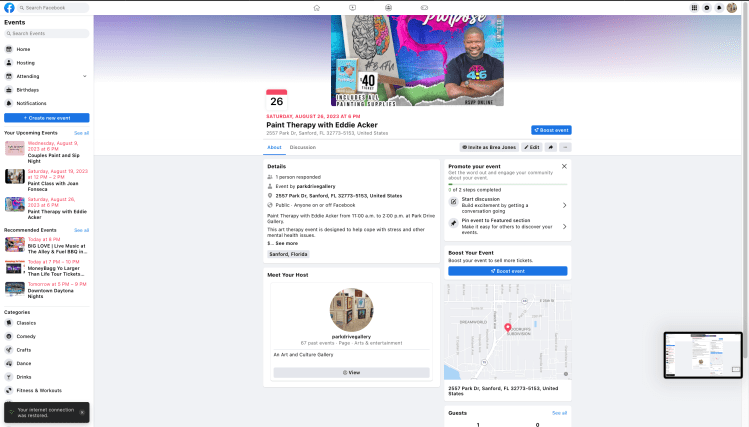Open the Birthdays sidebar item
Viewport: 749px width, 427px height.
pyautogui.click(x=29, y=89)
